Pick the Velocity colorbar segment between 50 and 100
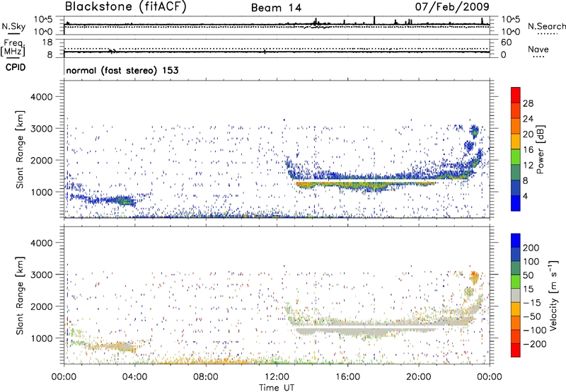 point(516,268)
